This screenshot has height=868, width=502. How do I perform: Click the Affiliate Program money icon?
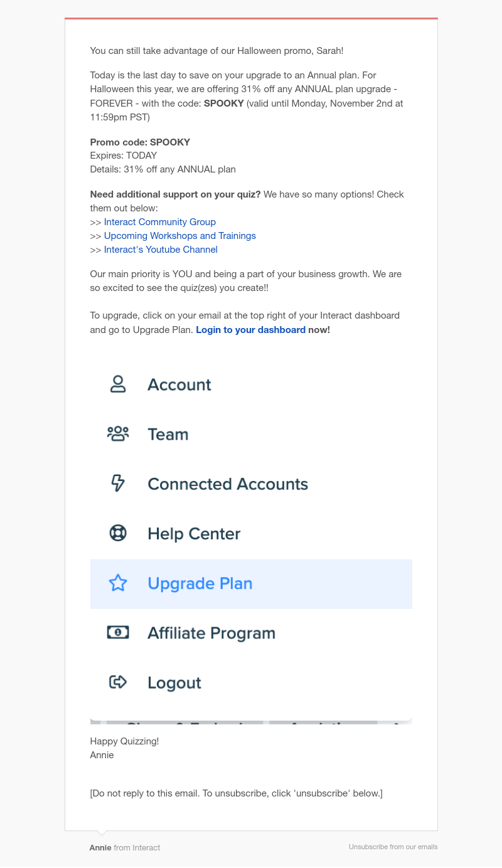[118, 633]
